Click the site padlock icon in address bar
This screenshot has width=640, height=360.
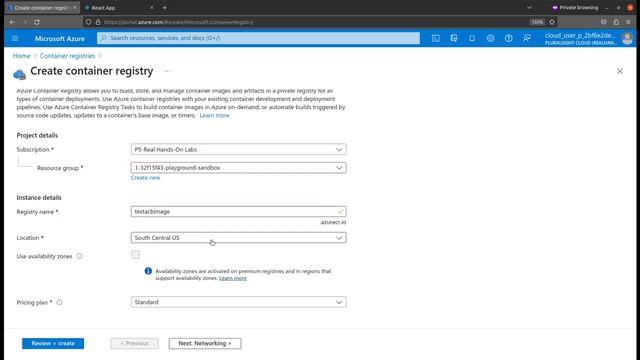tap(98, 22)
